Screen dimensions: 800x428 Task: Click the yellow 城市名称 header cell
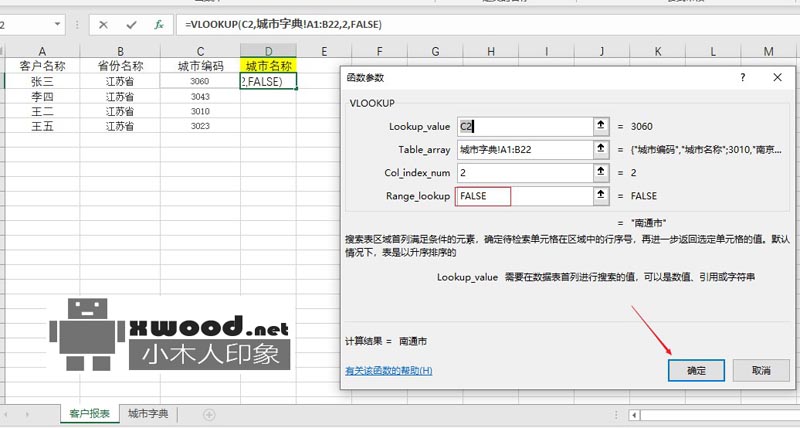point(268,66)
